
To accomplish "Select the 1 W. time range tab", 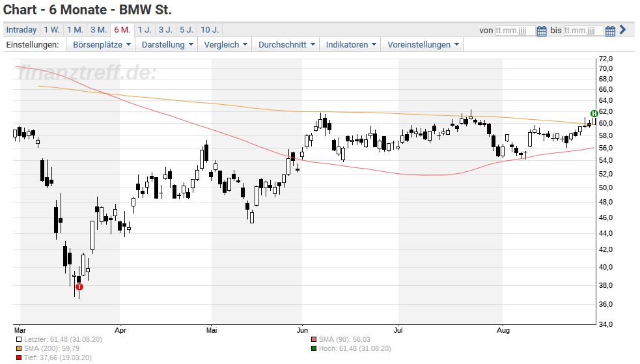I will click(51, 30).
